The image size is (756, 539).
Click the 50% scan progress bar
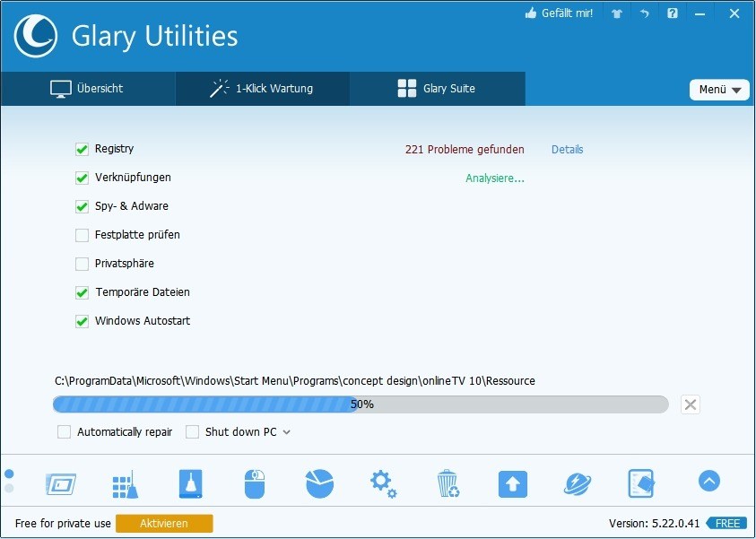pyautogui.click(x=361, y=404)
